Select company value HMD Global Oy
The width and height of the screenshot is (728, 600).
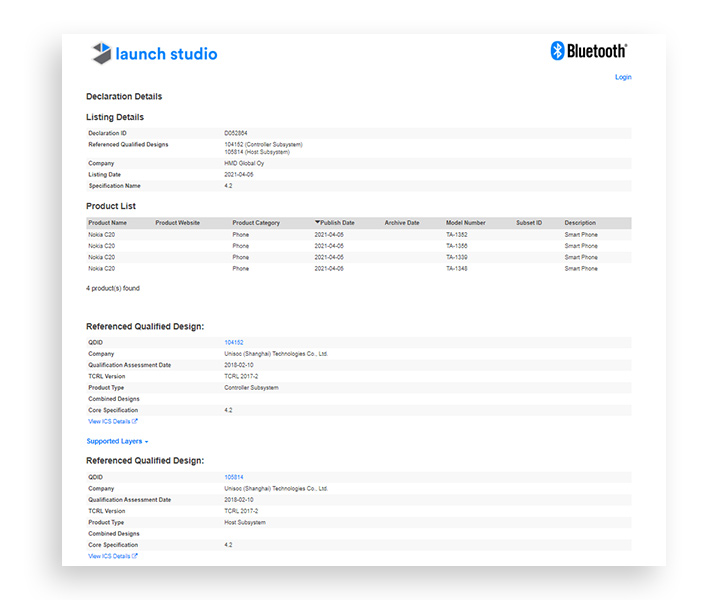click(x=244, y=163)
